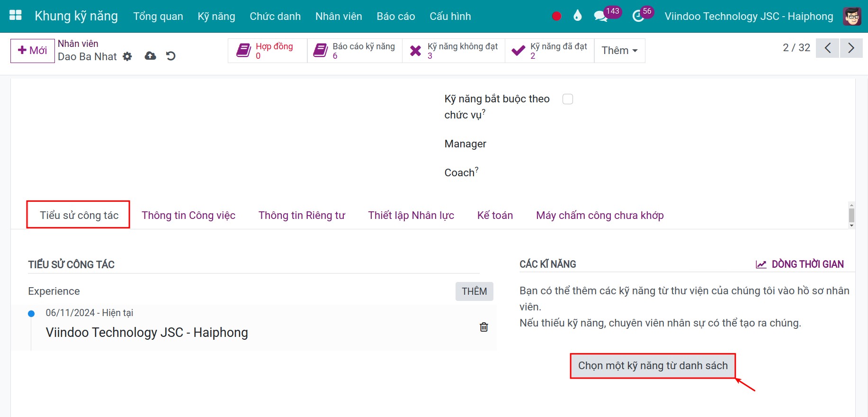This screenshot has height=417, width=868.
Task: Open the Nhân viên top menu
Action: click(x=339, y=17)
